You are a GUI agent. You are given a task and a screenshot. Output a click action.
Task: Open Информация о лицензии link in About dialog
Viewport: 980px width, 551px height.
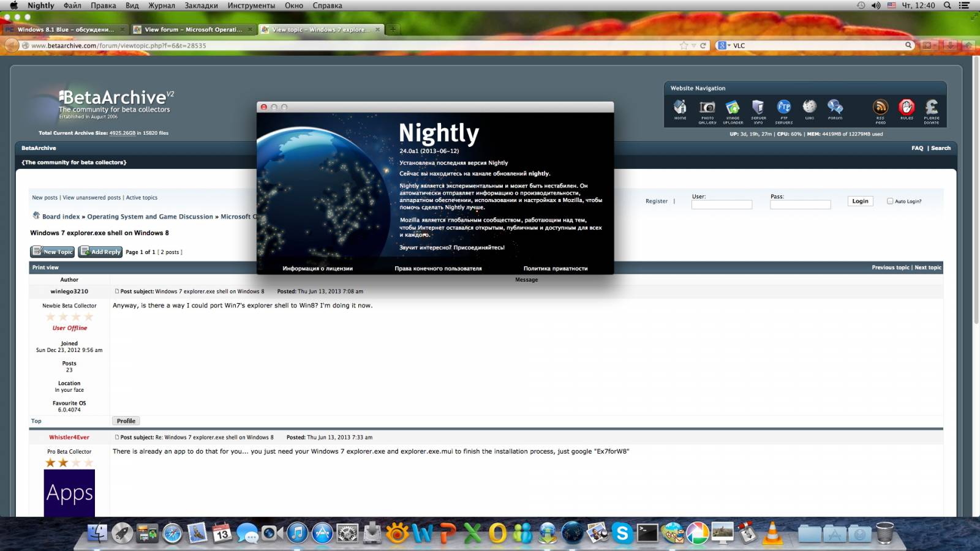[x=317, y=268]
